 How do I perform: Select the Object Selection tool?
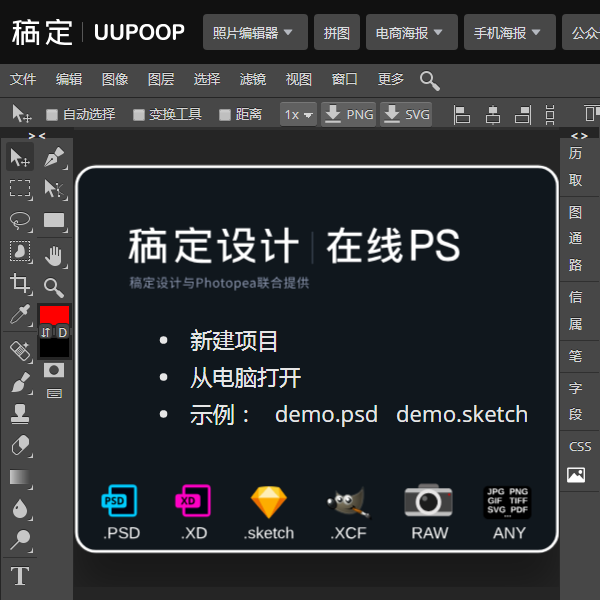coord(20,252)
